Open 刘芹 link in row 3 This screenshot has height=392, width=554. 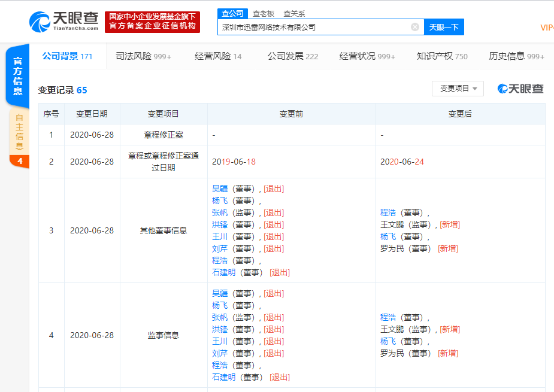[x=220, y=249]
